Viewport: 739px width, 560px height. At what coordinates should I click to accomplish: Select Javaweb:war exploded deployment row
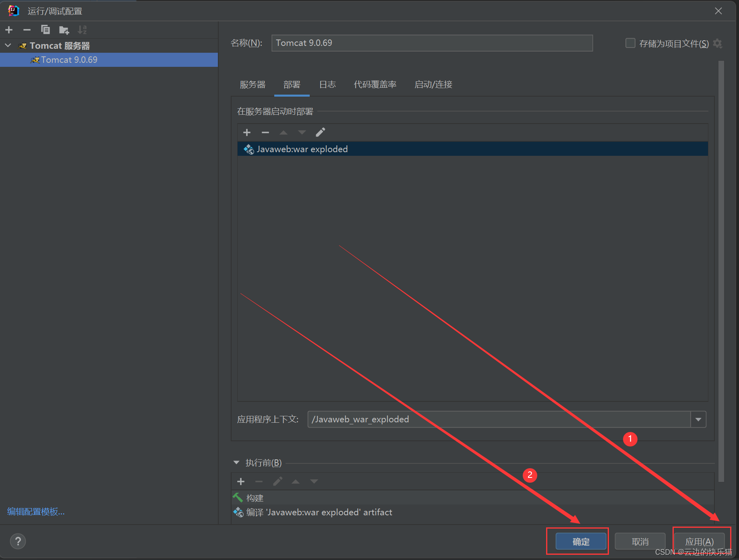coord(472,149)
